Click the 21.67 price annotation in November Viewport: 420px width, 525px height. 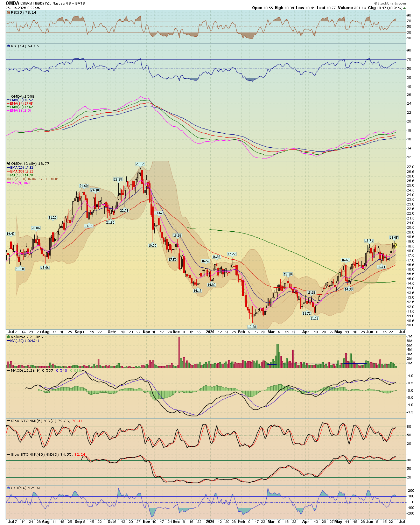pyautogui.click(x=159, y=213)
